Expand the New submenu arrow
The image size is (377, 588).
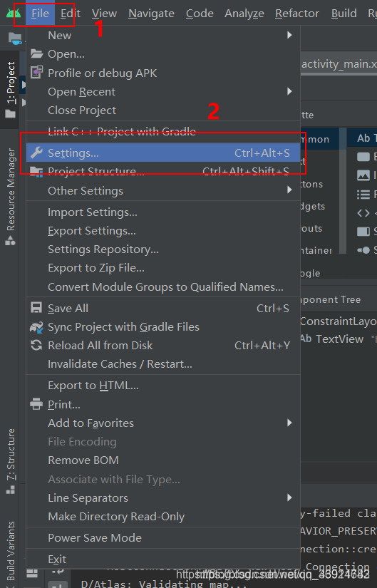[x=289, y=35]
